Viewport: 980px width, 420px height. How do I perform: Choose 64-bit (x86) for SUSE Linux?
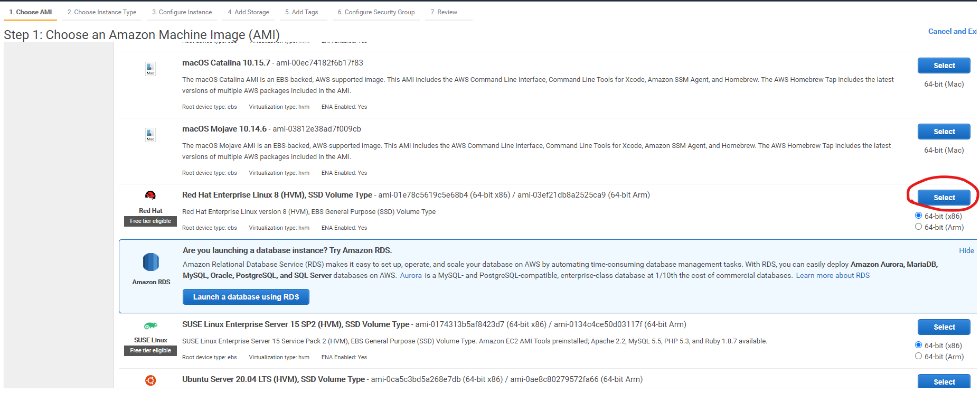click(918, 345)
